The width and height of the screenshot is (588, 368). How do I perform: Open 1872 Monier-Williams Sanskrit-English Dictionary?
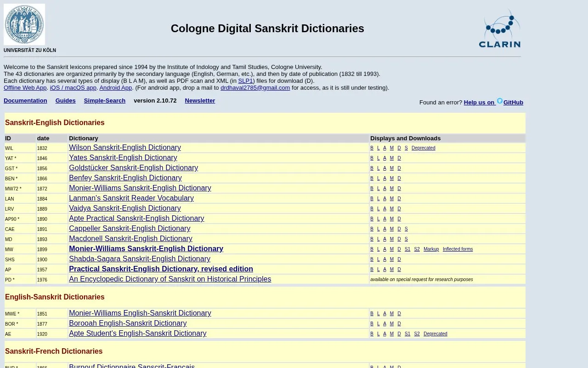[140, 188]
